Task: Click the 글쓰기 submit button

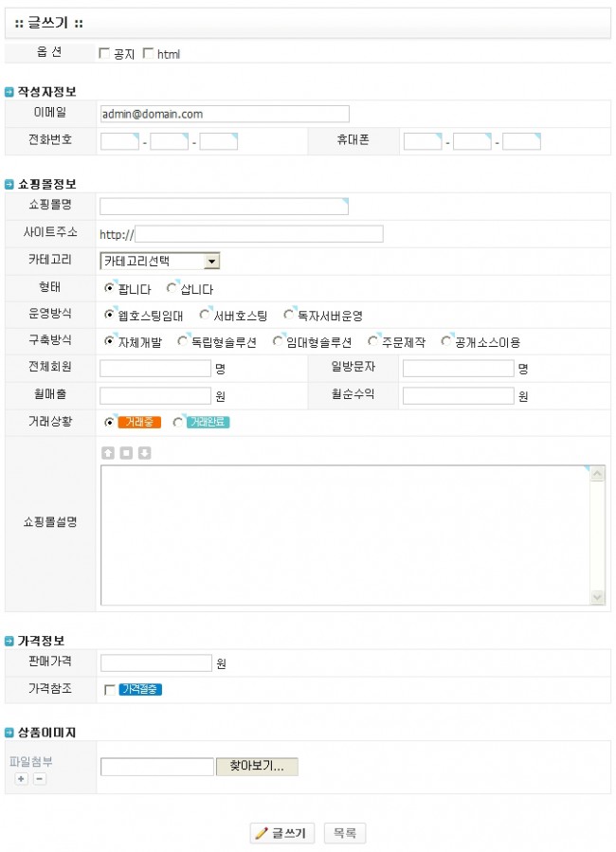Action: click(281, 833)
